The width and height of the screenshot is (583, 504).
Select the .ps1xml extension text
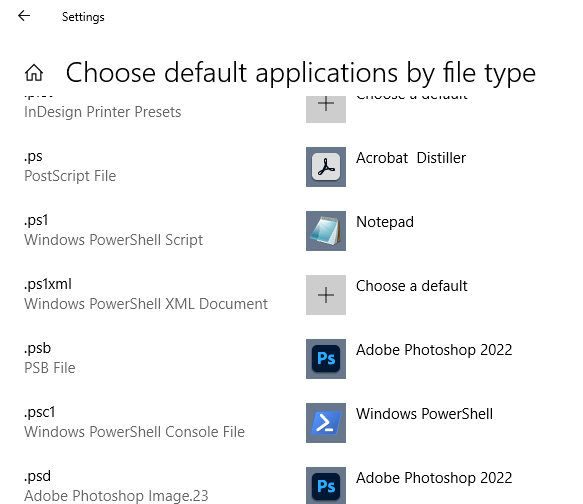[48, 284]
